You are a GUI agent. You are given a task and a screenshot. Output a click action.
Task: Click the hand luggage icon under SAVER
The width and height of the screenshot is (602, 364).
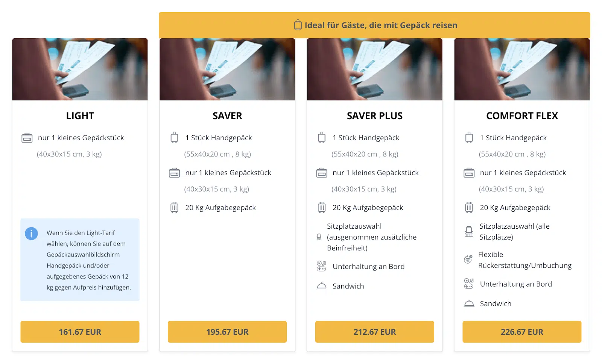174,137
